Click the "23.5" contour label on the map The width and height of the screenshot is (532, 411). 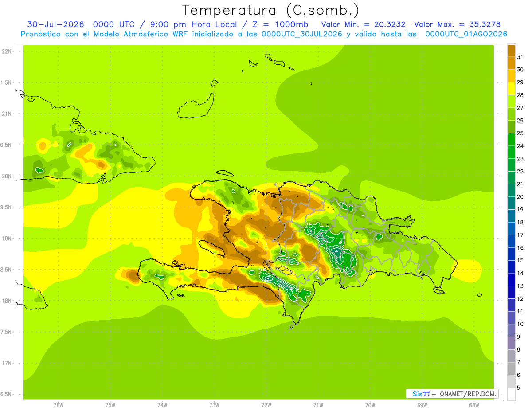293,291
